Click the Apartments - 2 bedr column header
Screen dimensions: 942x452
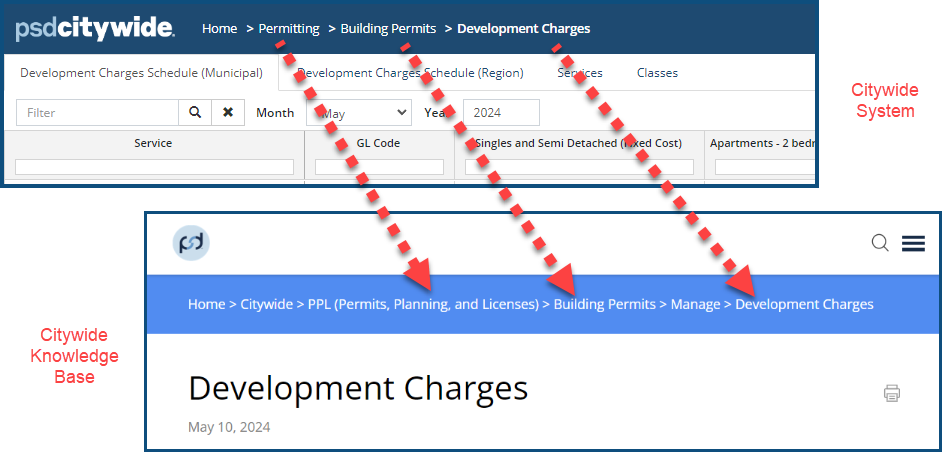tap(762, 143)
